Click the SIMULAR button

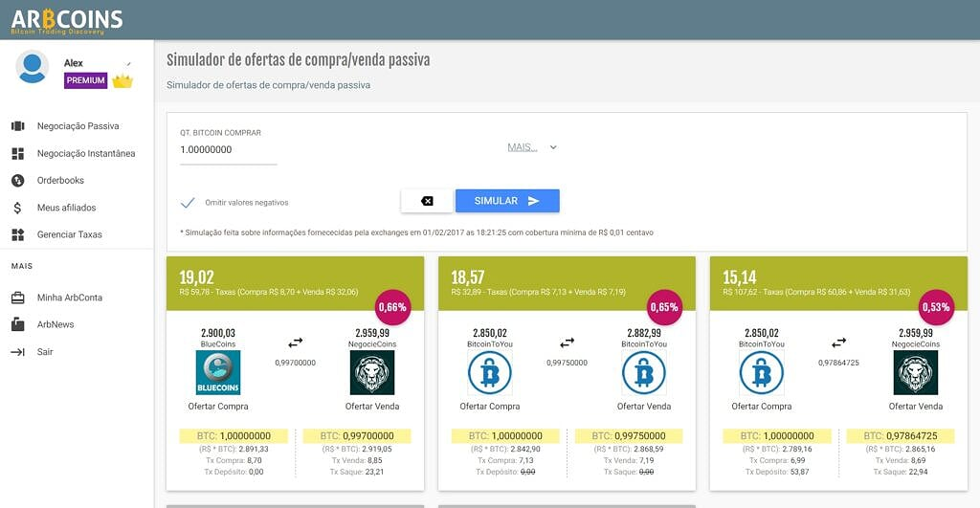pos(507,201)
